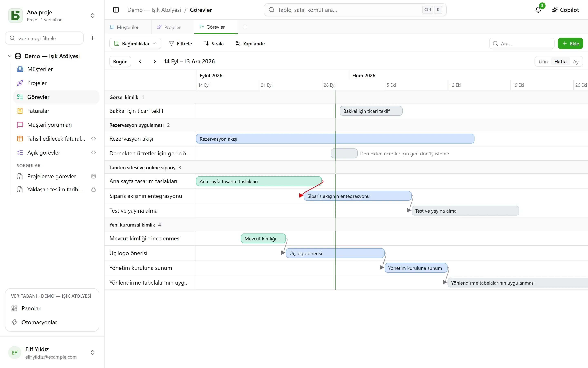
Task: Switch timeline scale to Ay
Action: tap(576, 62)
